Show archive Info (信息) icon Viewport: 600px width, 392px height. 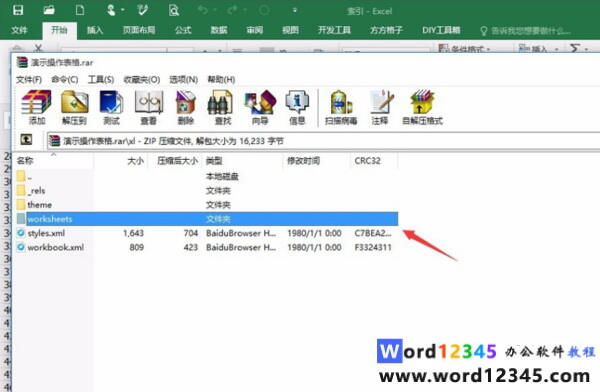pyautogui.click(x=297, y=107)
